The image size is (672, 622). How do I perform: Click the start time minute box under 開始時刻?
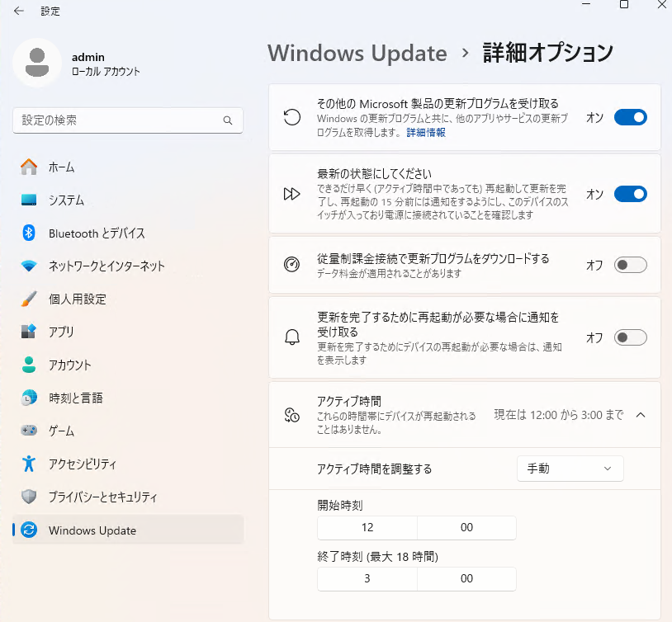tap(466, 527)
